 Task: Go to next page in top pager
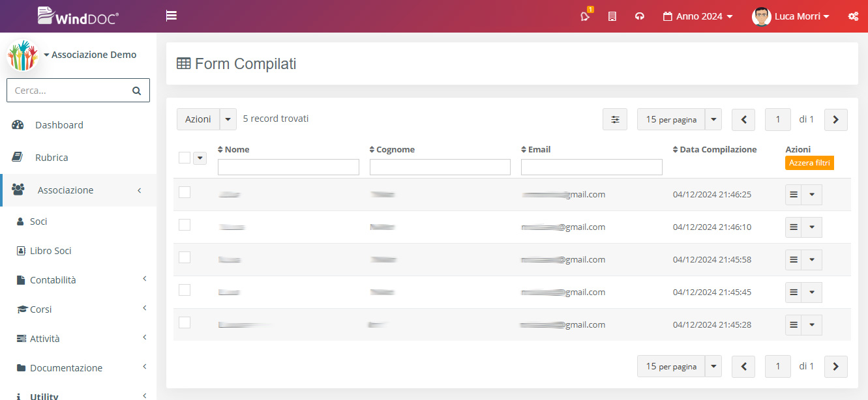click(x=836, y=119)
